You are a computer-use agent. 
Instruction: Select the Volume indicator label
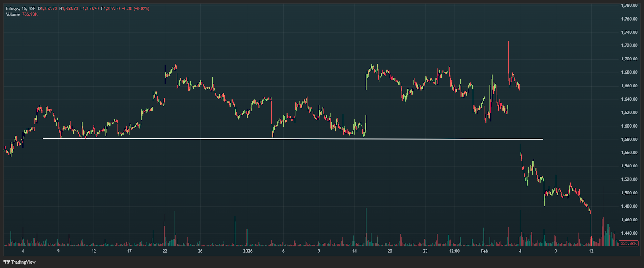13,14
